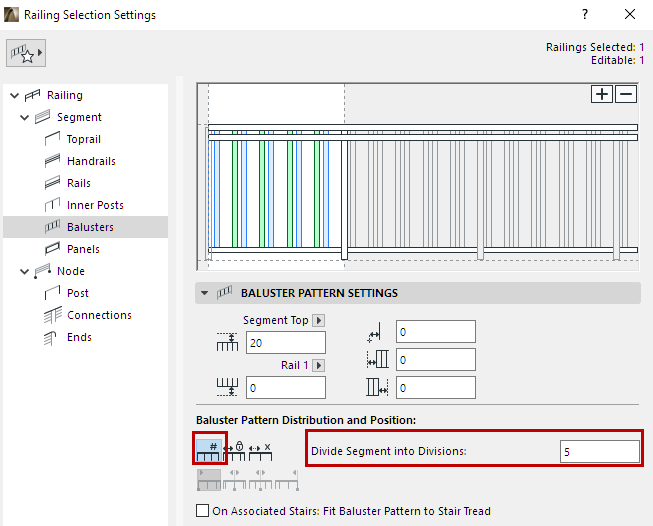Choose start-aligned pattern position icon

tap(209, 480)
